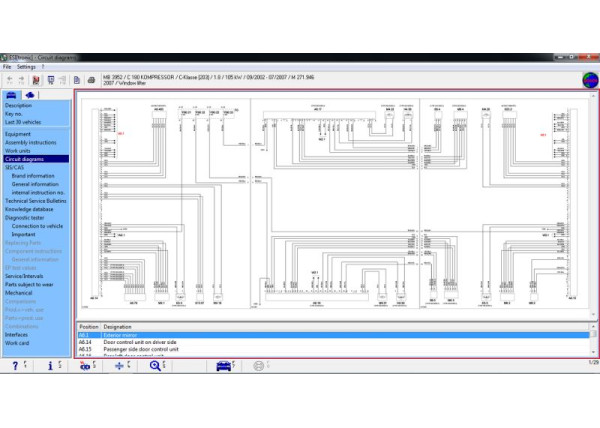This screenshot has width=600, height=428.
Task: Open Assembly instructions section
Action: tap(30, 142)
